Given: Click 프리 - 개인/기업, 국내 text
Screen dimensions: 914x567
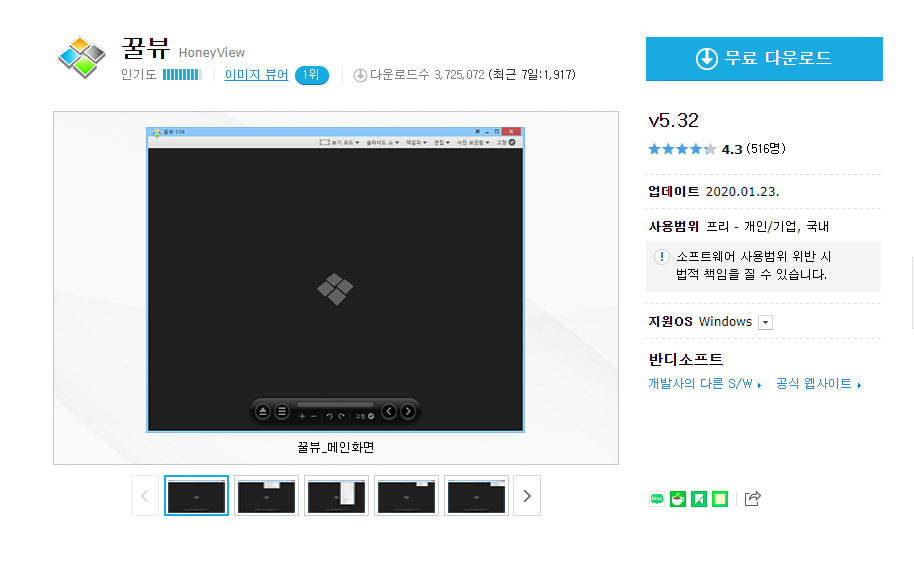Looking at the screenshot, I should pos(768,227).
